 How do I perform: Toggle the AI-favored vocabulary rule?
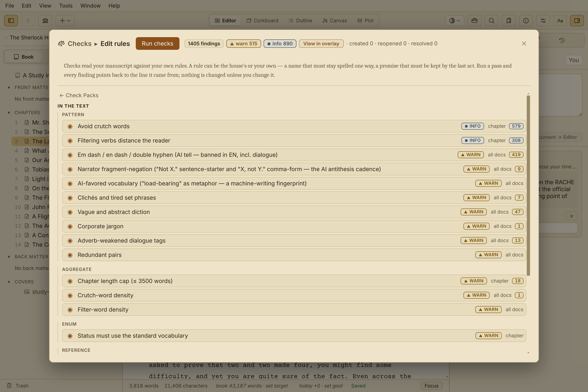pos(70,183)
